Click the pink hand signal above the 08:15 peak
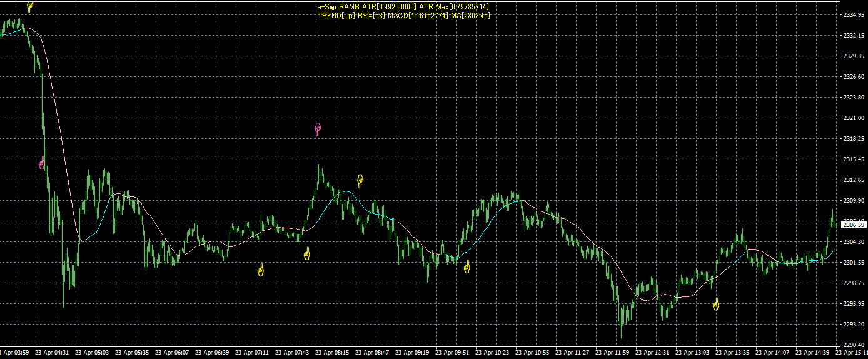The image size is (868, 359). 318,129
